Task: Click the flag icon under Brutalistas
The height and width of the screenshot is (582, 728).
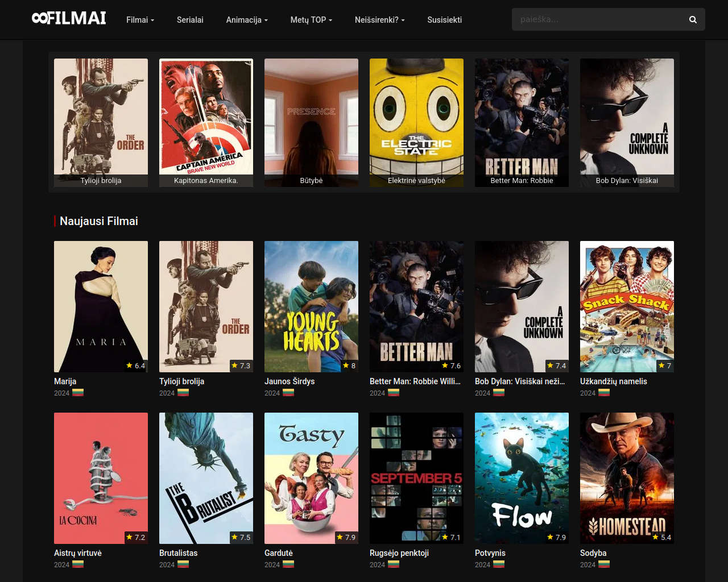Action: (183, 564)
